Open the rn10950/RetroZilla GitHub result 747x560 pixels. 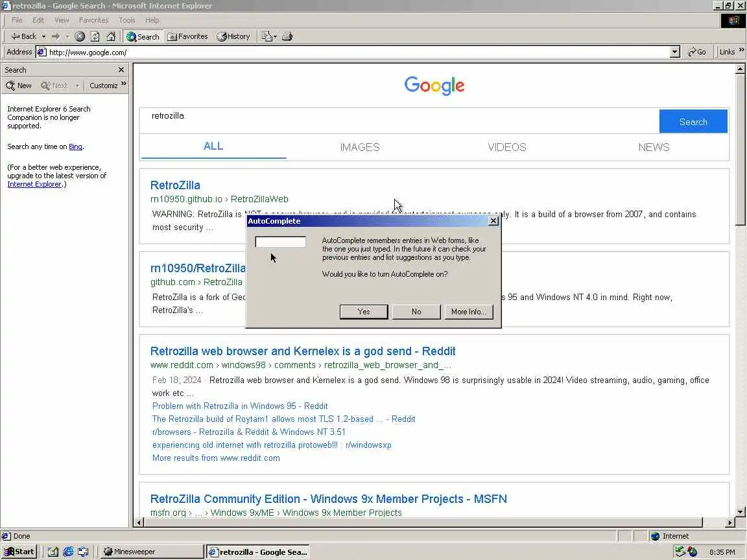click(x=198, y=268)
